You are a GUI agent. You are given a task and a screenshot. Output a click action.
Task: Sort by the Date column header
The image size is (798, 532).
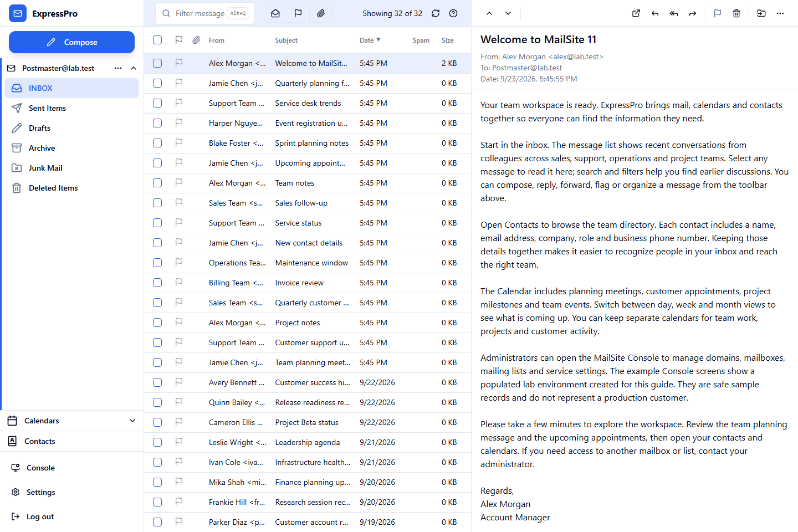(x=370, y=40)
